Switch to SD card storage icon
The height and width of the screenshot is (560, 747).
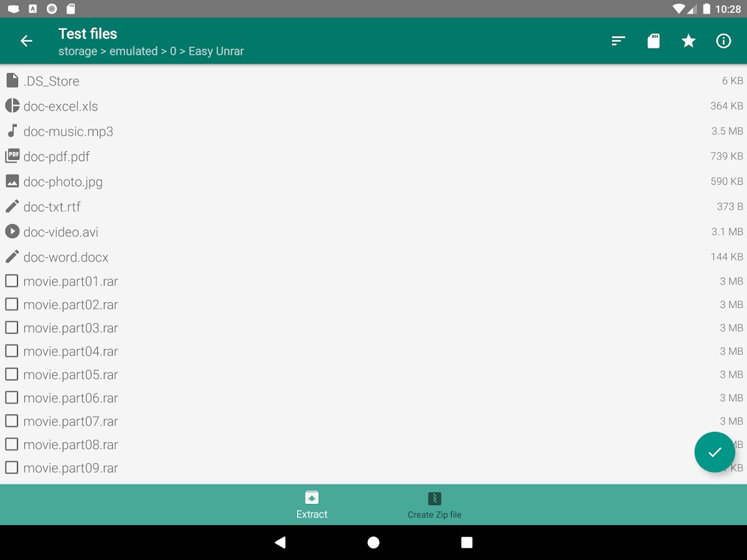coord(653,41)
